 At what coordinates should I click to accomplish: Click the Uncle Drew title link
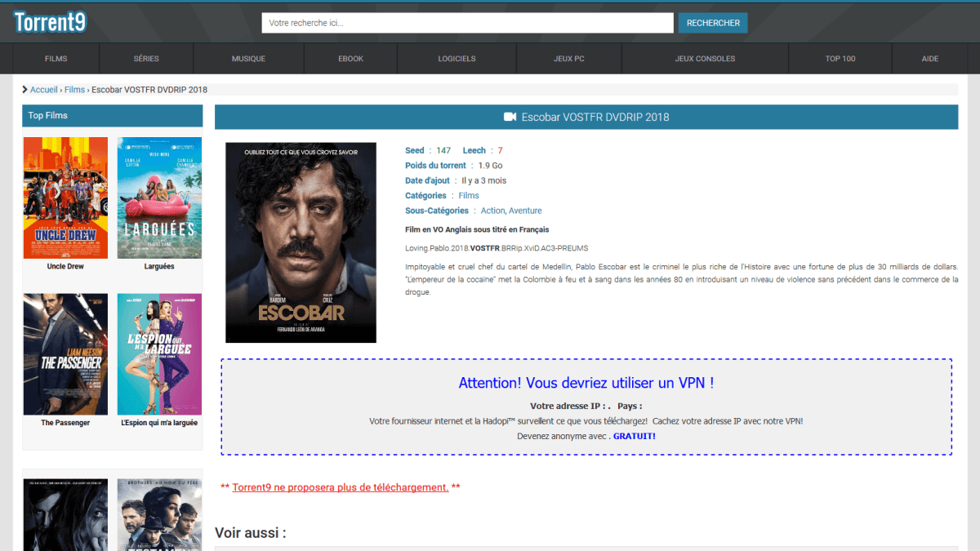coord(65,267)
